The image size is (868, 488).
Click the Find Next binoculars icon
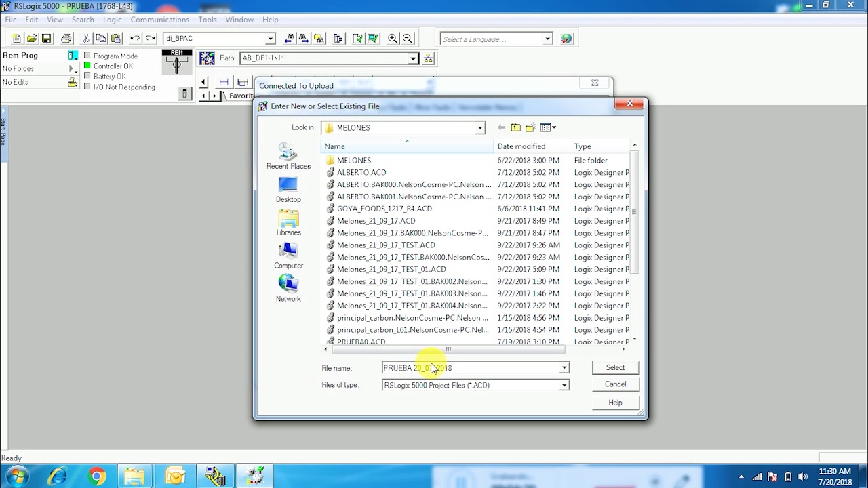pyautogui.click(x=304, y=39)
